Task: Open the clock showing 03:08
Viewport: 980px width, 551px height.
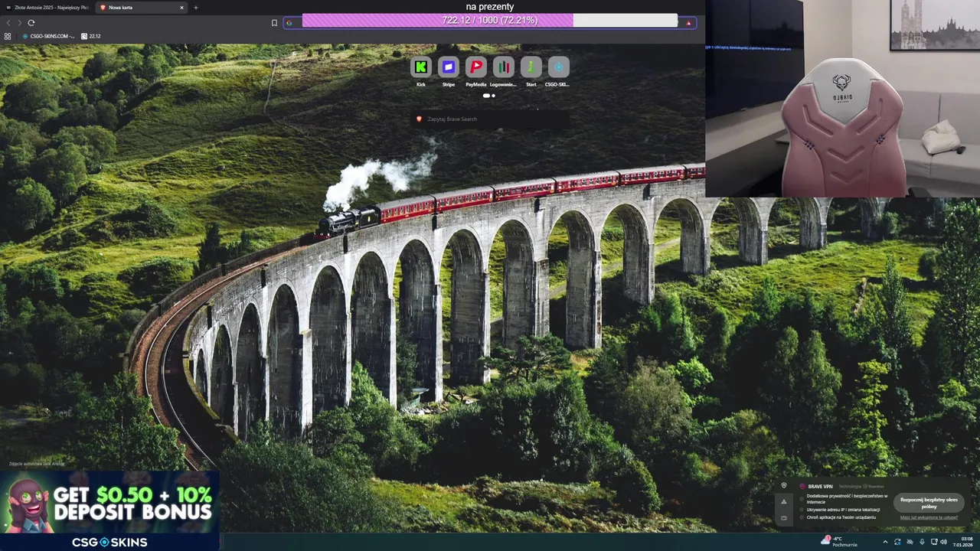Action: point(962,542)
